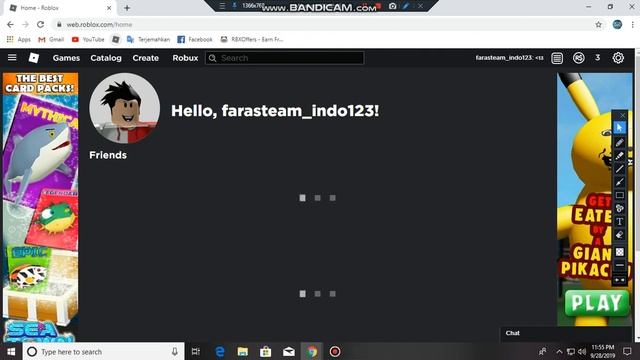Viewport: 640px width, 360px height.
Task: Select the Bandicam eraser tool
Action: point(619,235)
